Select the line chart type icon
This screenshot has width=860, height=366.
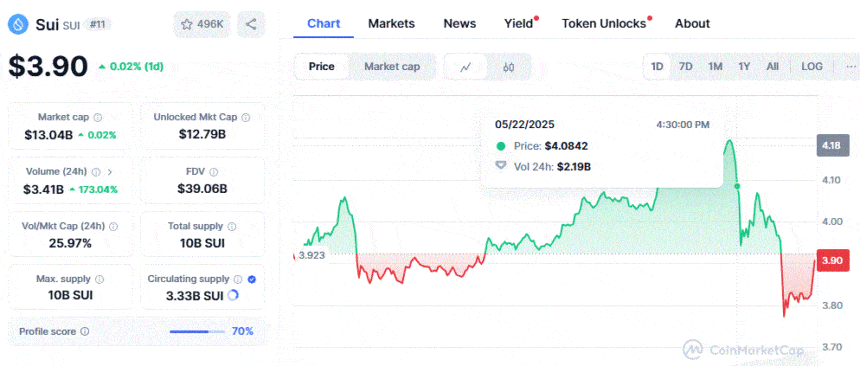pyautogui.click(x=466, y=67)
